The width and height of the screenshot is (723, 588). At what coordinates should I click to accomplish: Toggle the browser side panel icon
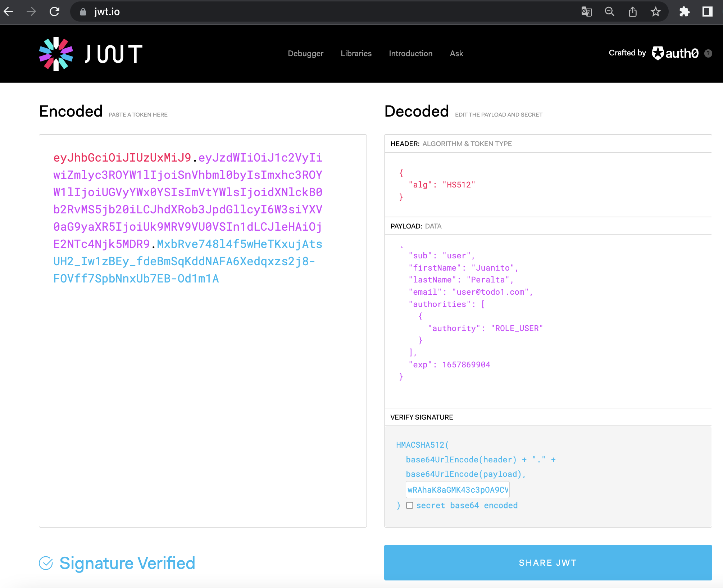click(x=707, y=12)
